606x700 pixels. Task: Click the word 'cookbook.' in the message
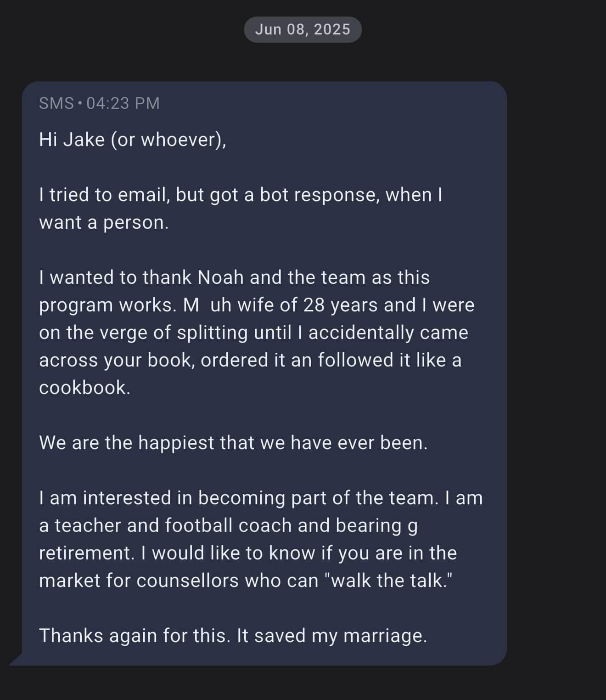click(85, 388)
